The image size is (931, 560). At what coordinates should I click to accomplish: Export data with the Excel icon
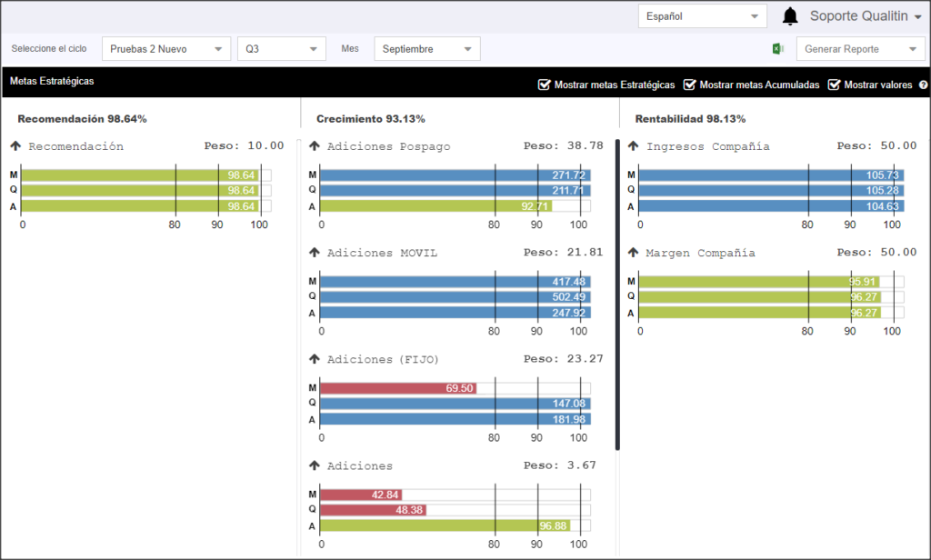(778, 49)
